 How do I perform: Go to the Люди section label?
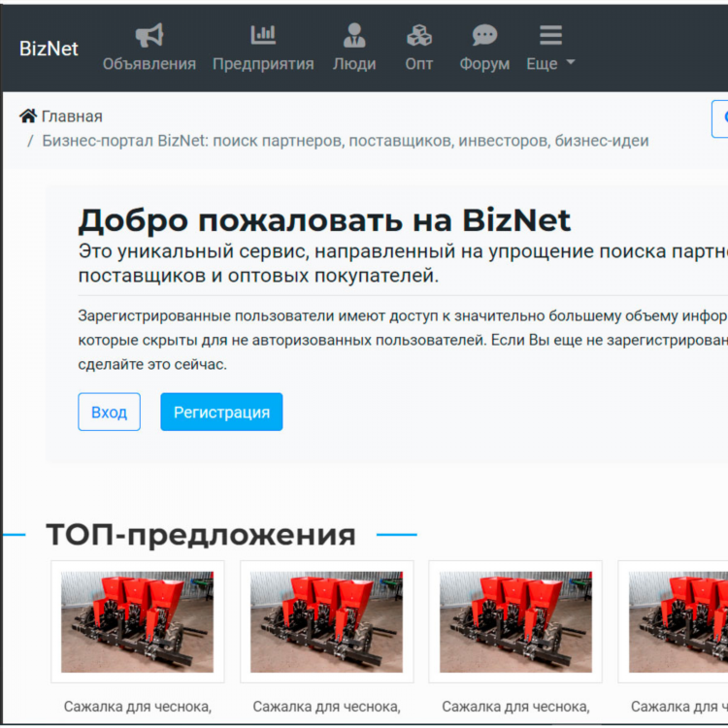354,64
